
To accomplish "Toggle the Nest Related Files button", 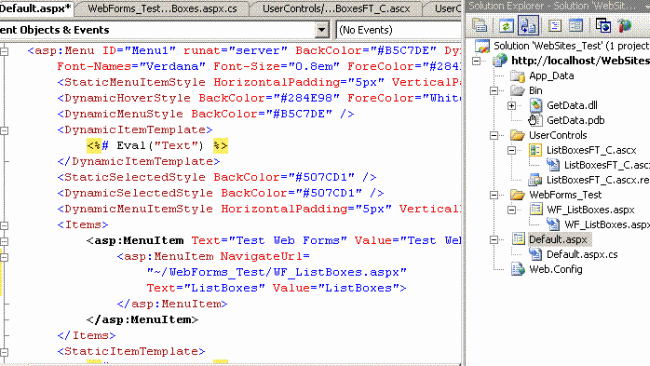I will point(528,26).
